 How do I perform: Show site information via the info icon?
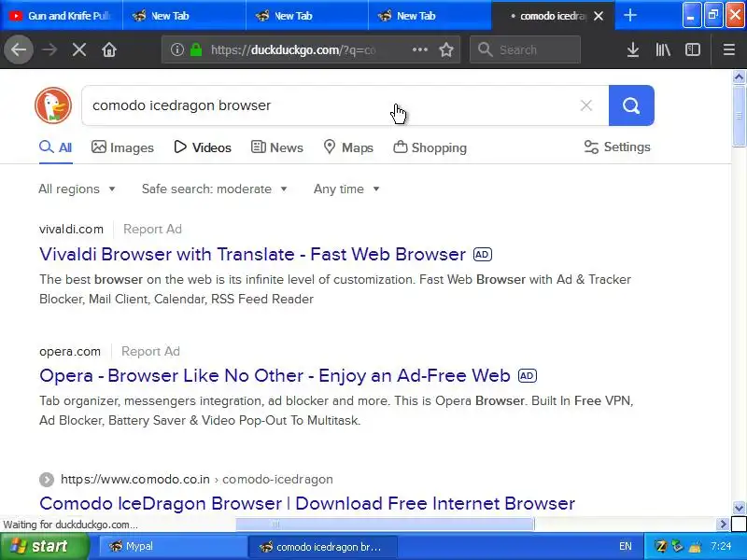(177, 49)
